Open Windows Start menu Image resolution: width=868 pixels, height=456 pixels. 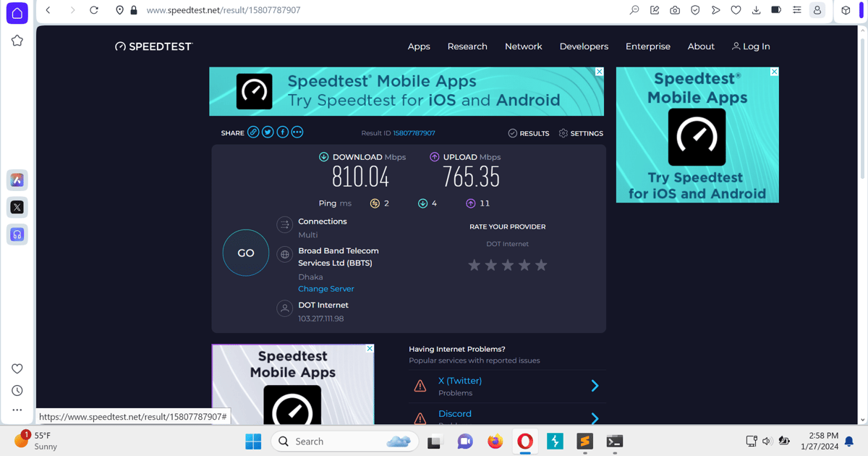click(x=253, y=442)
